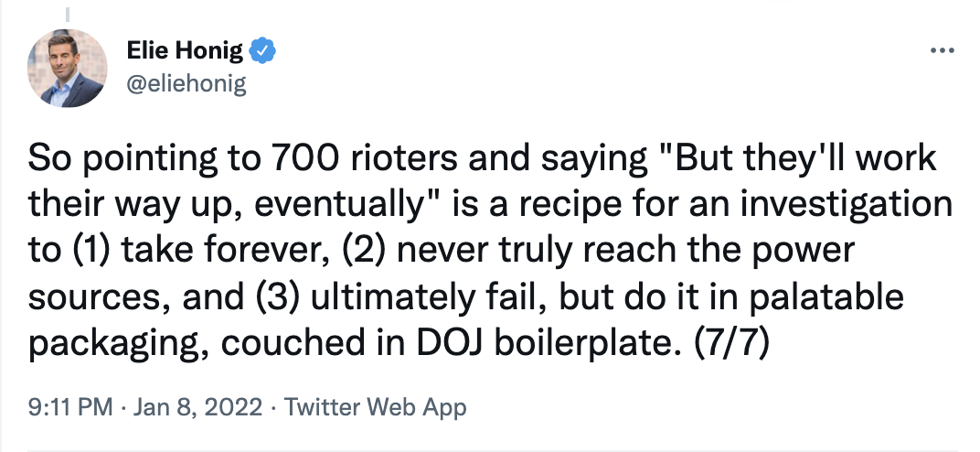Screen dimensions: 980x452
Task: Open the Twitter Web App source link
Action: pyautogui.click(x=376, y=407)
